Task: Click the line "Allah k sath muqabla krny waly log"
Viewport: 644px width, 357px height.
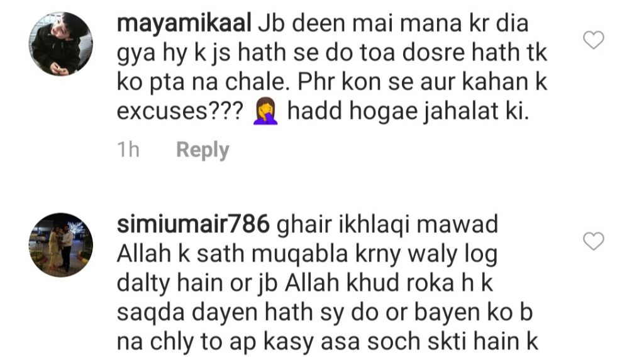Action: pos(307,254)
